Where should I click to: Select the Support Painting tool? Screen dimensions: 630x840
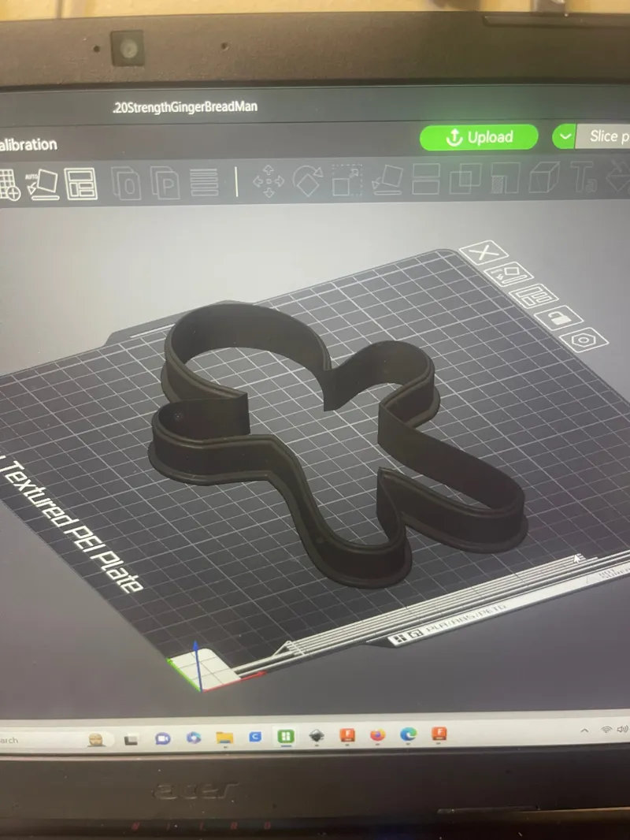coord(505,178)
